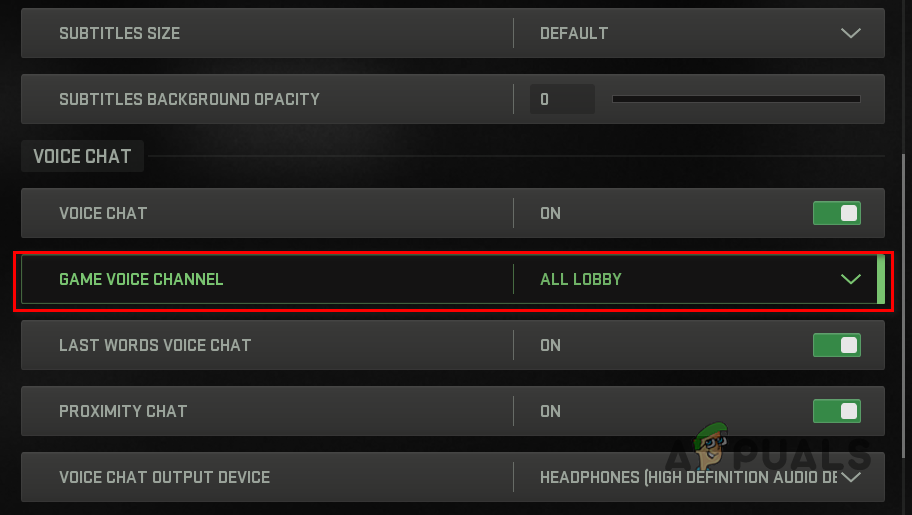Disable Last Words Voice Chat toggle
Viewport: 912px width, 515px height.
point(836,345)
